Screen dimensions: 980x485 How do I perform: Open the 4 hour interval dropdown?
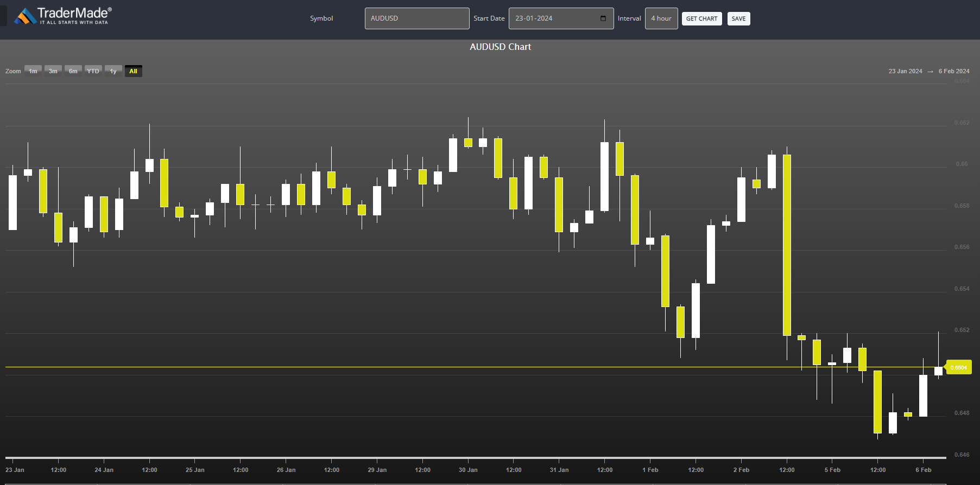661,18
